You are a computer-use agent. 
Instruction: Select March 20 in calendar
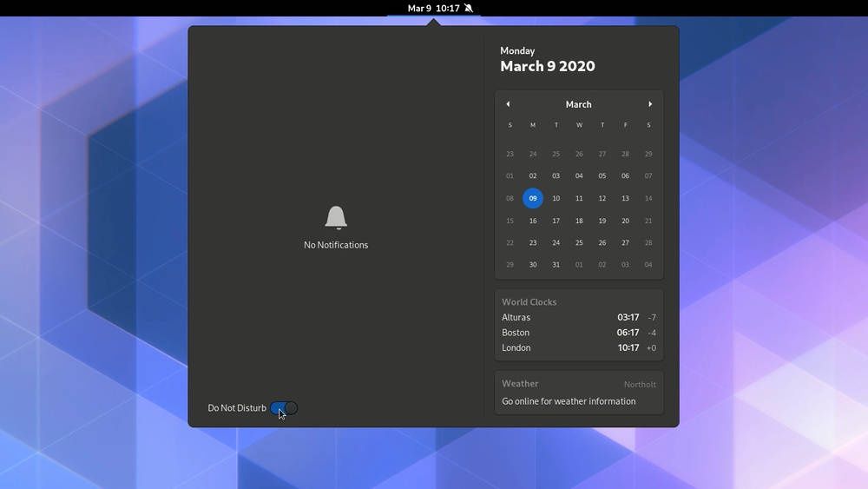pyautogui.click(x=625, y=221)
